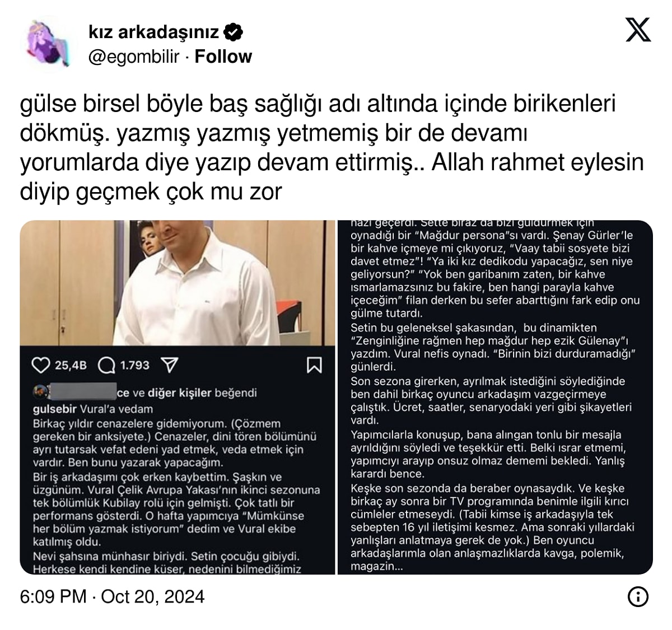Click the verified badge next to kız arkadaşınız
Viewport: 672px width, 630px height.
point(233,32)
